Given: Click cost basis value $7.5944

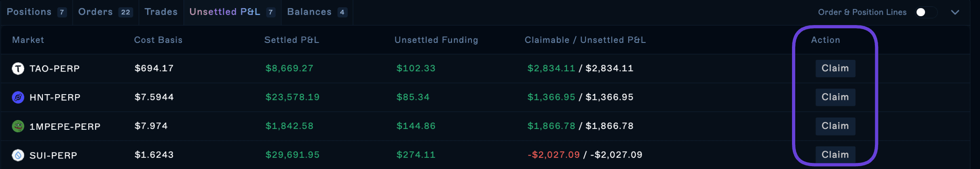Looking at the screenshot, I should point(154,97).
